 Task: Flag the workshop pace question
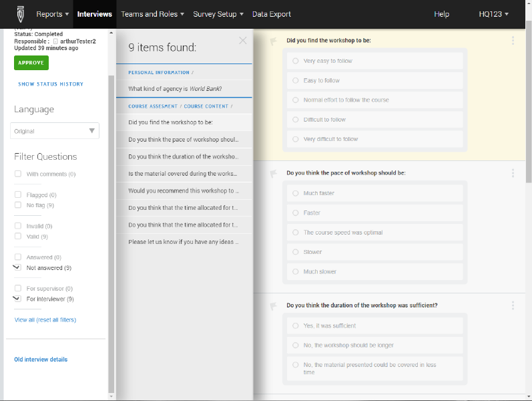tap(273, 174)
